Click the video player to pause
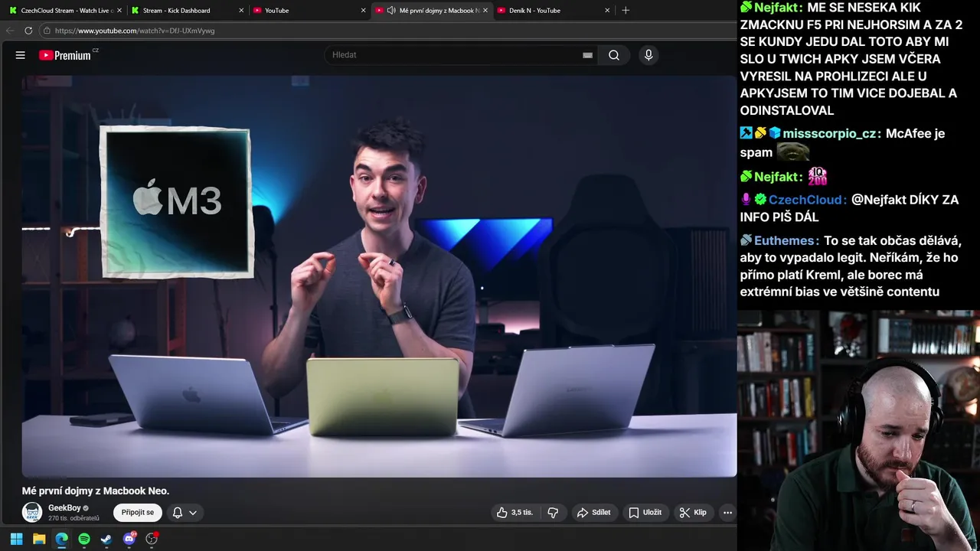Viewport: 980px width, 551px height. pos(379,276)
